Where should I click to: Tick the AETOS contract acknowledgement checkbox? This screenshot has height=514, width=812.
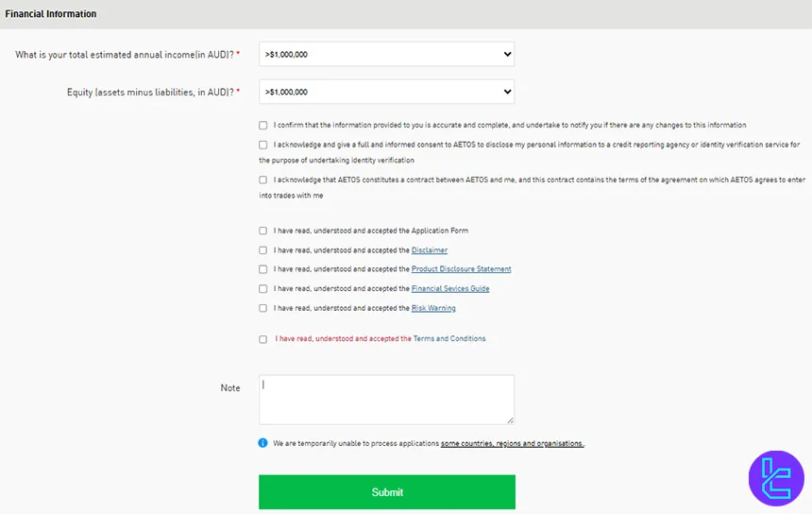click(263, 180)
